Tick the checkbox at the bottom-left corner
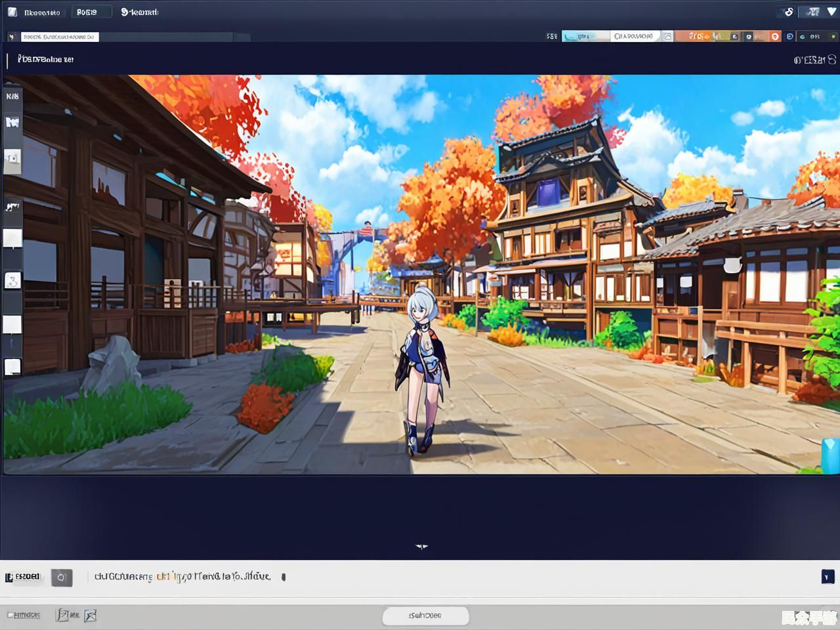 click(x=10, y=615)
